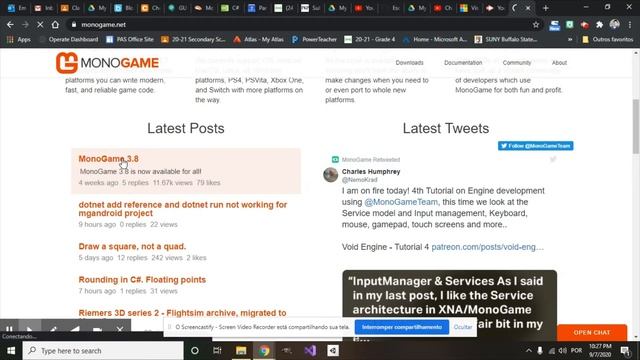640x360 pixels.
Task: Bookmark this page with the star icon
Action: 536,25
